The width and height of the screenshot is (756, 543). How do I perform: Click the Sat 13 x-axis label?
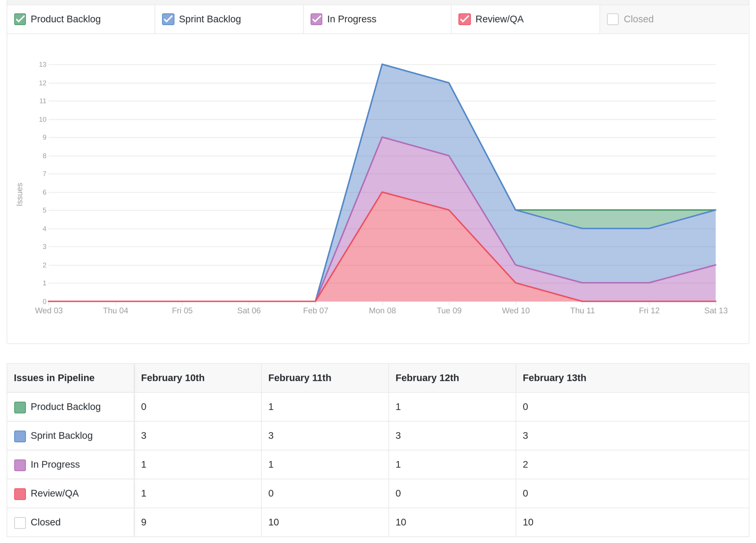point(716,311)
